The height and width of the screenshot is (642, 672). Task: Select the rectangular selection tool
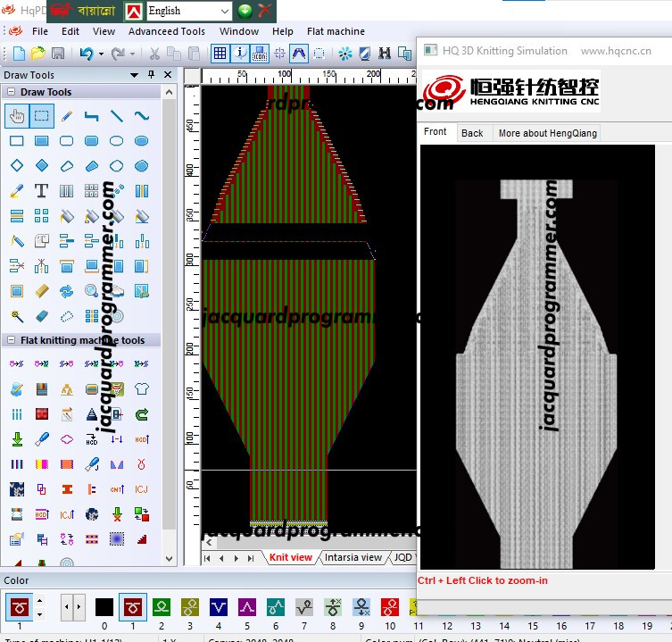[42, 116]
